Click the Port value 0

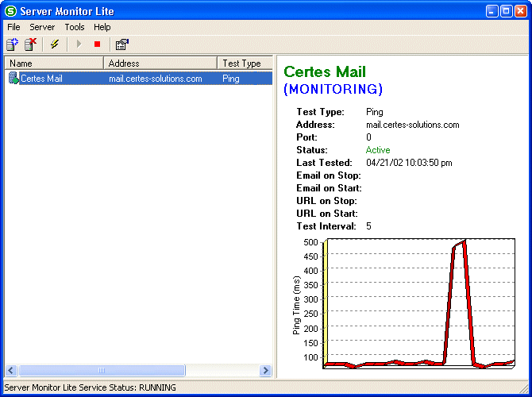(x=368, y=137)
